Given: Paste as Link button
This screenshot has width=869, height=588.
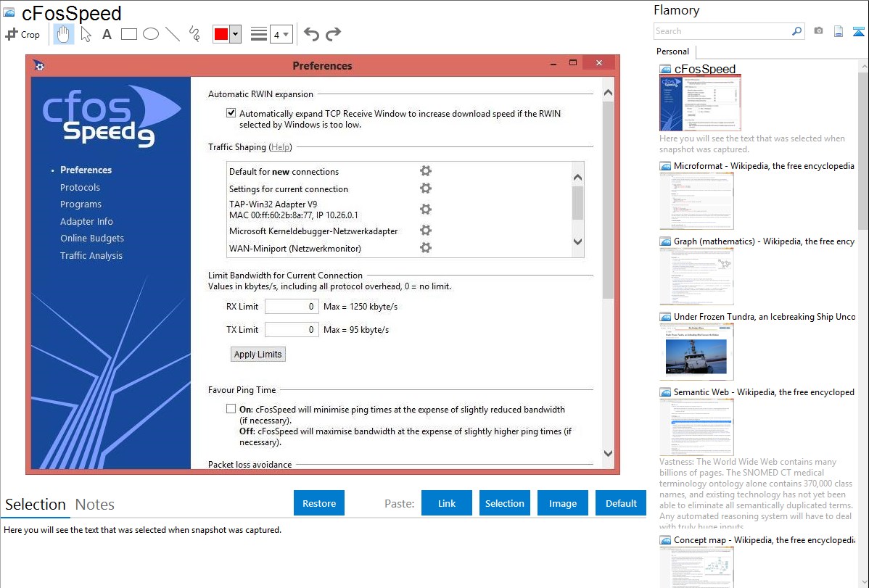Looking at the screenshot, I should pos(447,503).
